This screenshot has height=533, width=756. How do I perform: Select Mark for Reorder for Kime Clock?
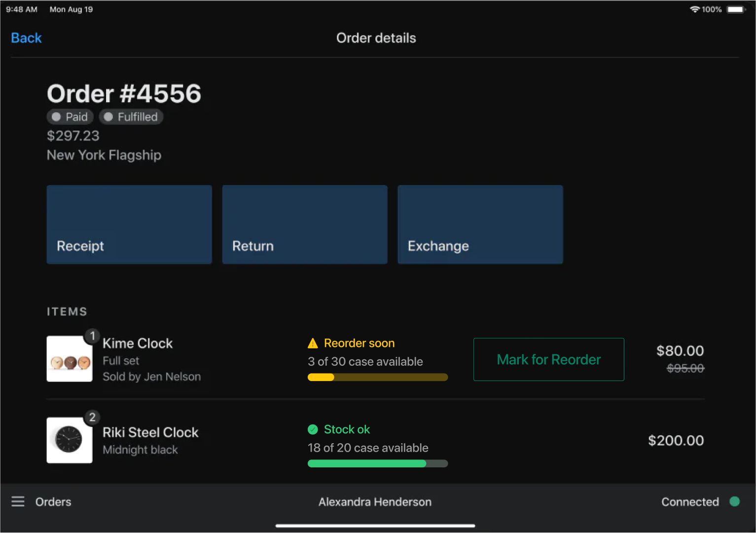[x=548, y=359]
